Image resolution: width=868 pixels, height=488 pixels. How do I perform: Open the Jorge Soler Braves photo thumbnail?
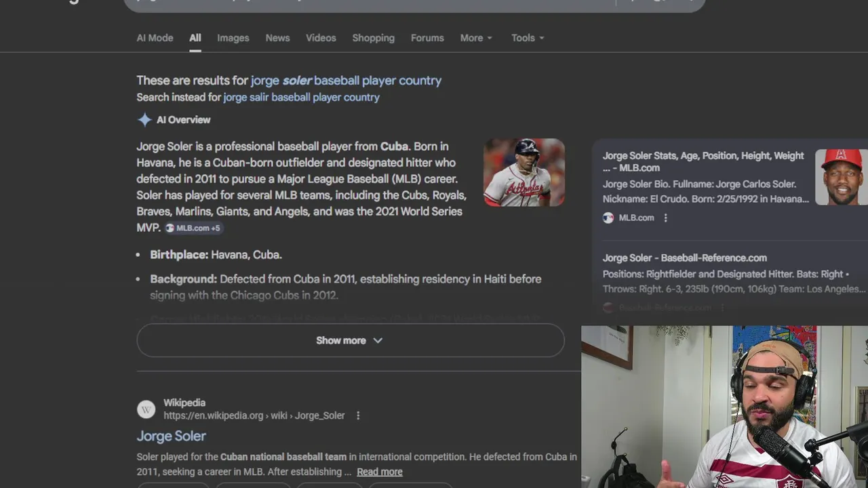524,172
